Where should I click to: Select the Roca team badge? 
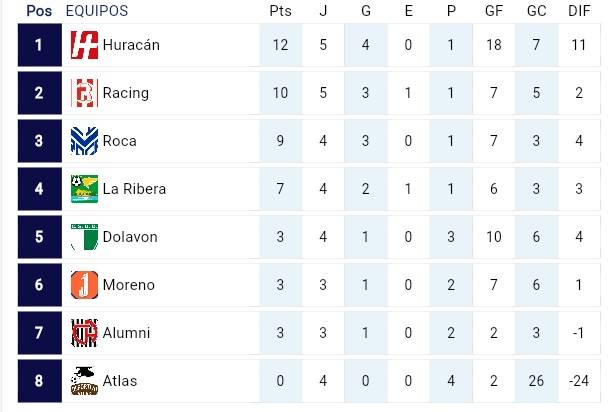(x=84, y=141)
